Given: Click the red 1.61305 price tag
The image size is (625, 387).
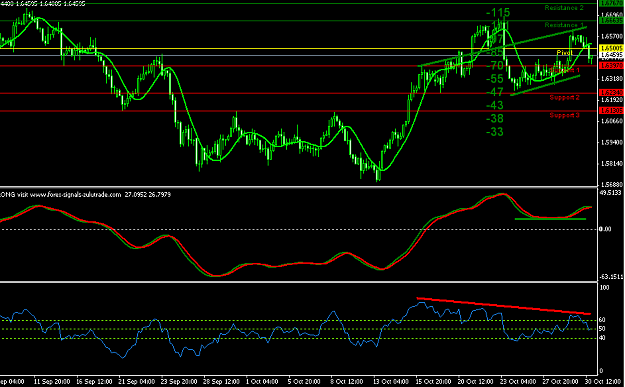Looking at the screenshot, I should (611, 110).
